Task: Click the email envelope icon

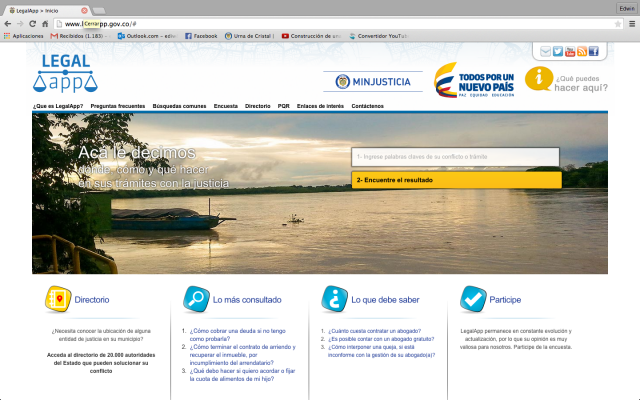Action: 545,51
